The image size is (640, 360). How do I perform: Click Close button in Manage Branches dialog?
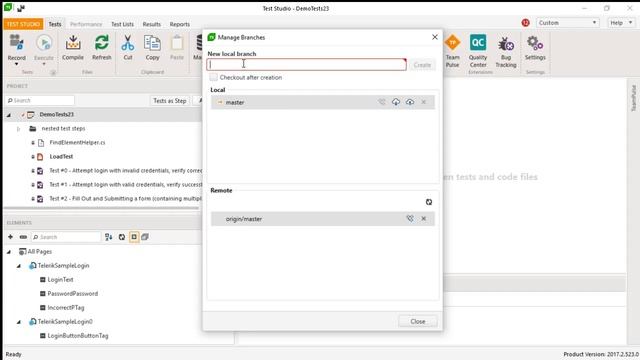click(418, 321)
